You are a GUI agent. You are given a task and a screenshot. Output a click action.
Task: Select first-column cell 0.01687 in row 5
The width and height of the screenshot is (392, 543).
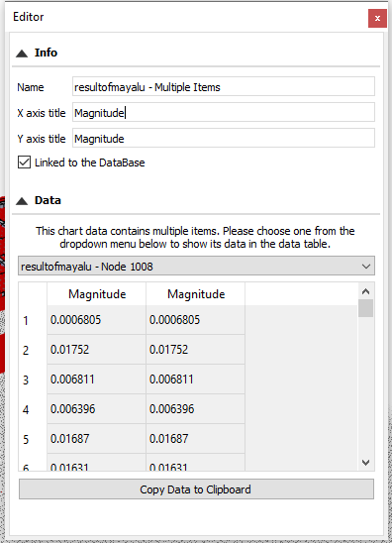point(97,439)
